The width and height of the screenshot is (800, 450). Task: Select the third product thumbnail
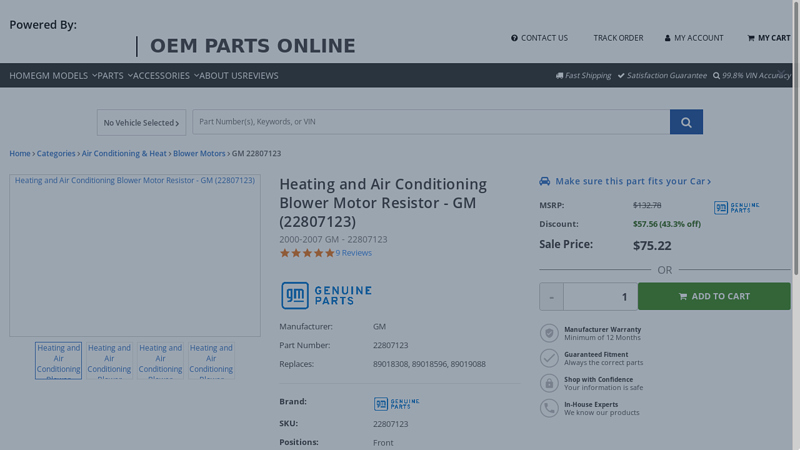160,361
